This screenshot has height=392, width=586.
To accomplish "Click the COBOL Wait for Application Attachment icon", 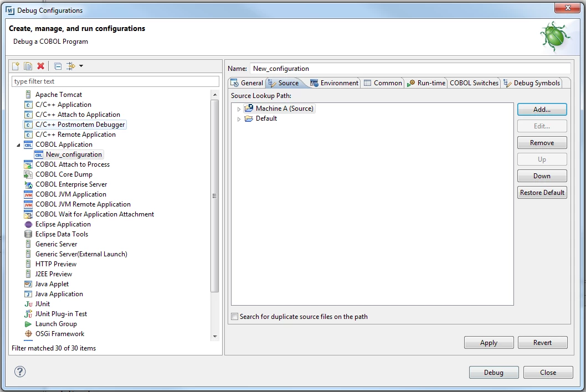I will (x=28, y=214).
